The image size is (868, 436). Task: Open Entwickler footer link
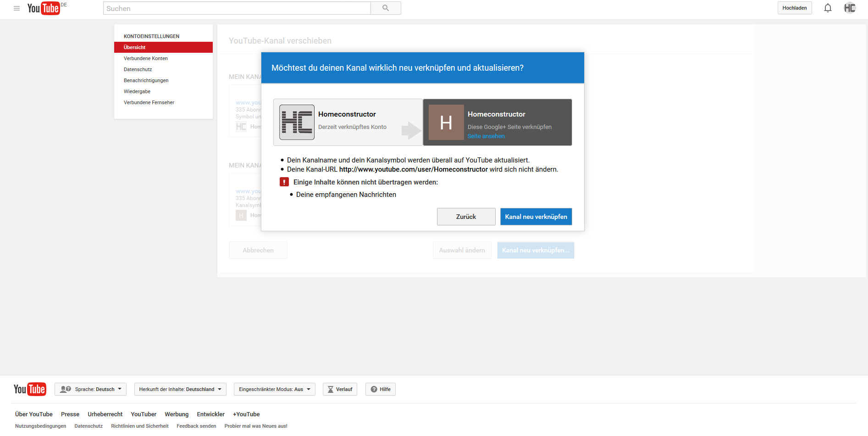211,414
